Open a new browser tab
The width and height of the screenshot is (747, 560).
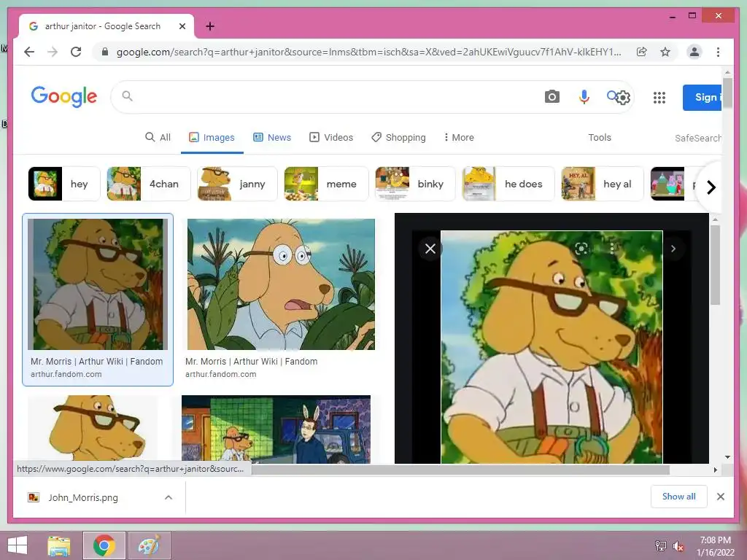click(209, 26)
